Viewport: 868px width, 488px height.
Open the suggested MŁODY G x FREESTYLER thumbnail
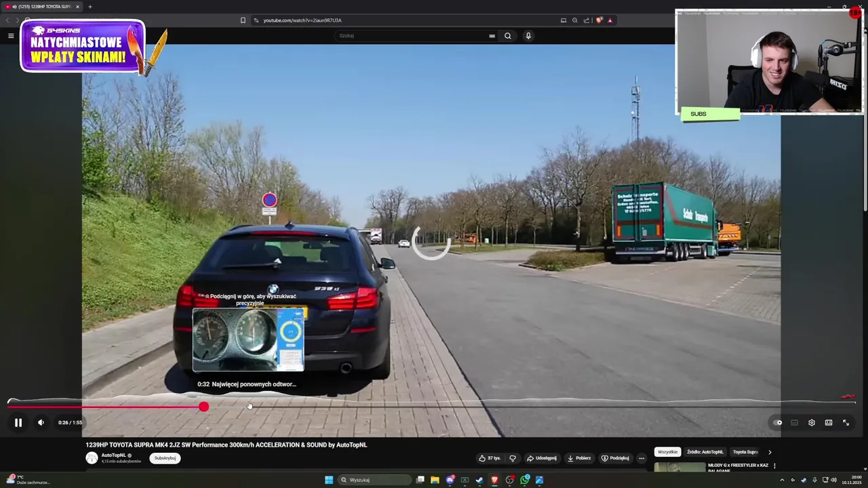coord(679,467)
